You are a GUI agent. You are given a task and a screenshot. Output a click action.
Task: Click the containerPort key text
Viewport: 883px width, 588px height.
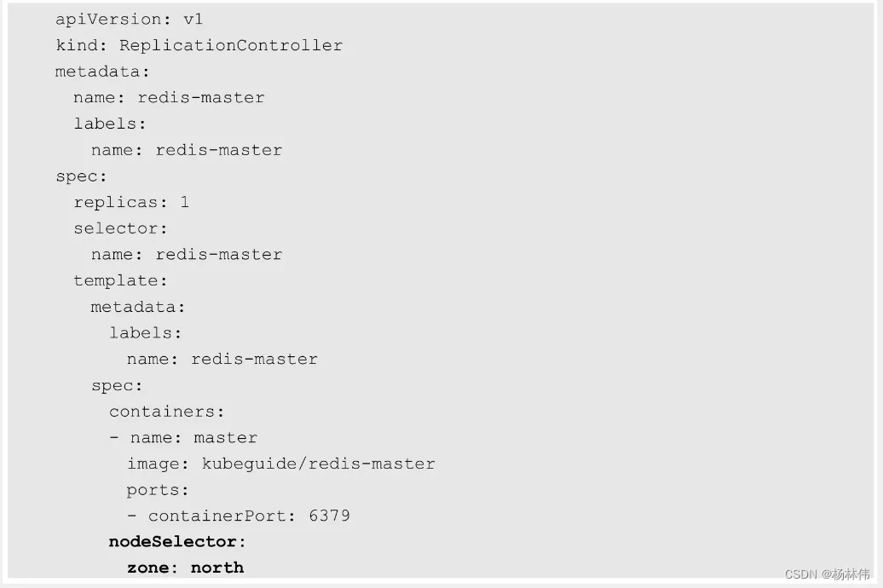pyautogui.click(x=222, y=516)
